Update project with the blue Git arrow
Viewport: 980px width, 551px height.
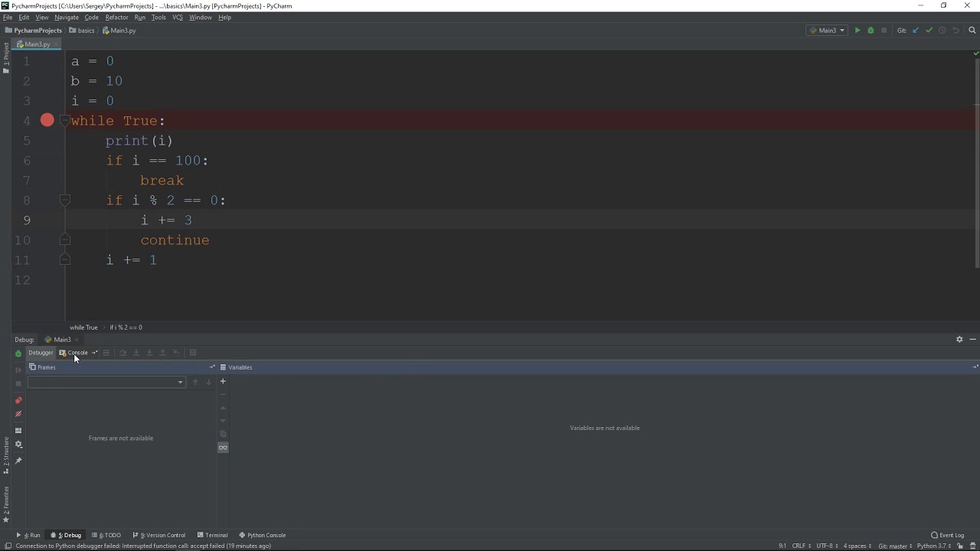916,31
